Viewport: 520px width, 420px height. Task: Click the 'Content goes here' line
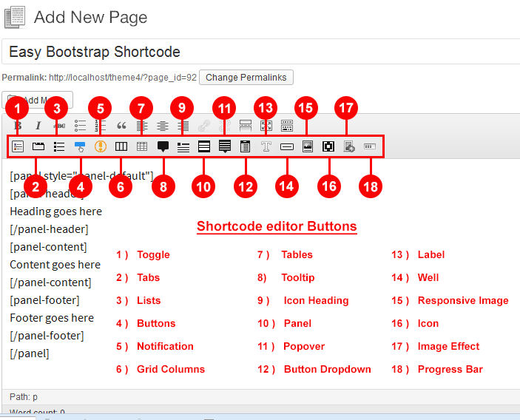(x=55, y=265)
